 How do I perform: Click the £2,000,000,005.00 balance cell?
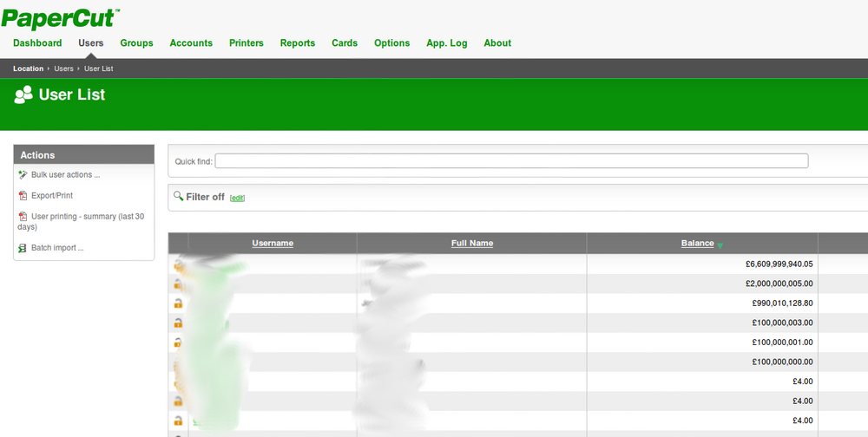(x=702, y=284)
